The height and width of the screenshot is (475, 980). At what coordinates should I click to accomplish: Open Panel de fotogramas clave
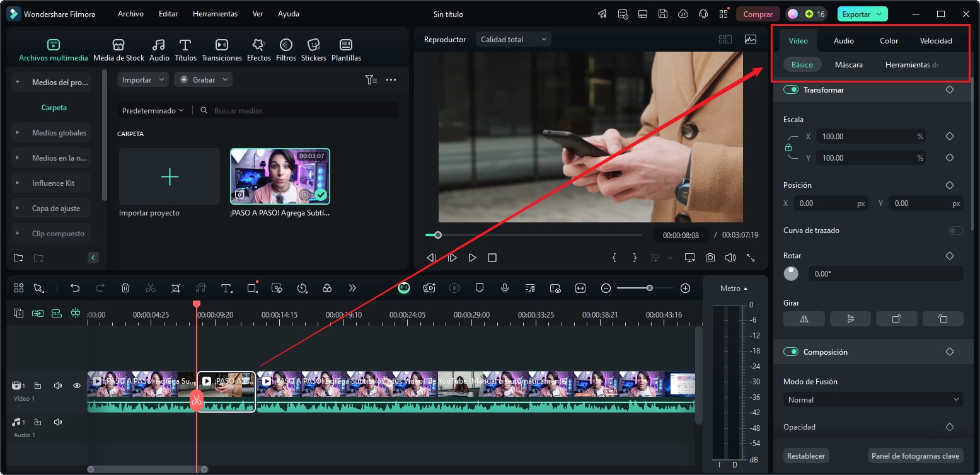click(915, 456)
